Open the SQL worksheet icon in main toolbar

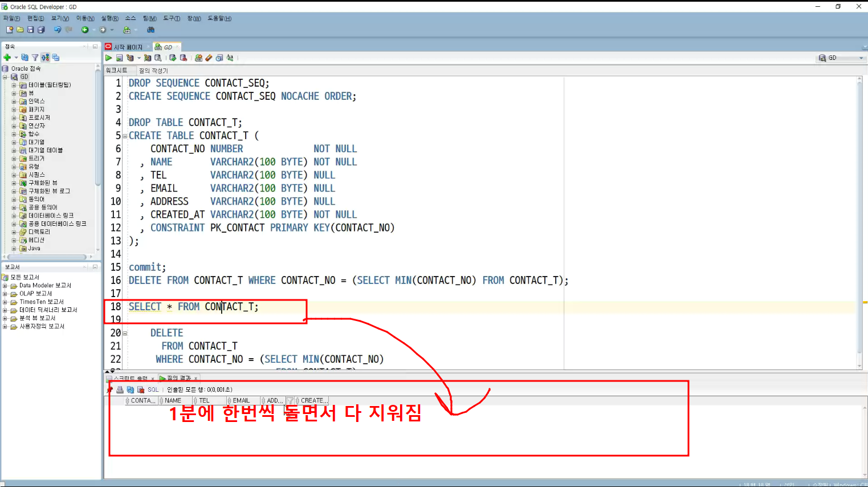[127, 30]
